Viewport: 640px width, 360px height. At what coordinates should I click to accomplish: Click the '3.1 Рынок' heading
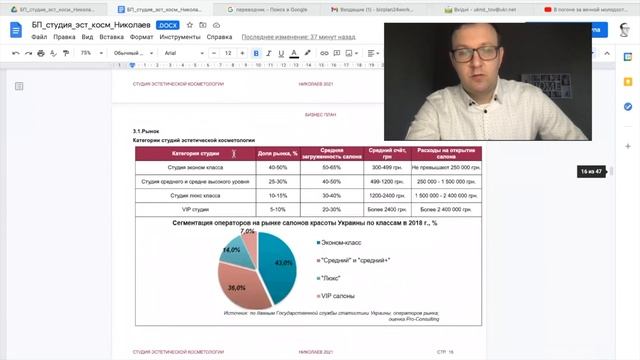pyautogui.click(x=146, y=131)
